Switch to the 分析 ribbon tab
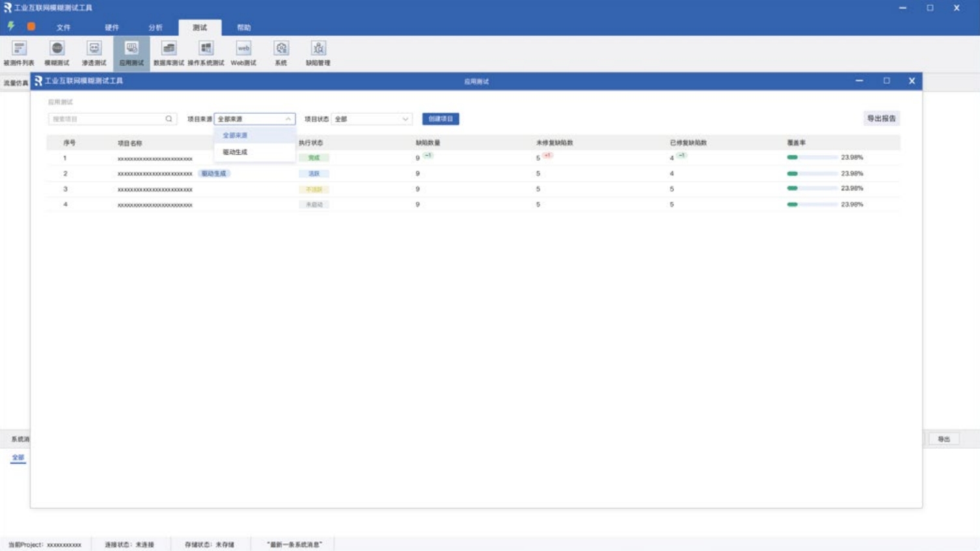 click(156, 27)
